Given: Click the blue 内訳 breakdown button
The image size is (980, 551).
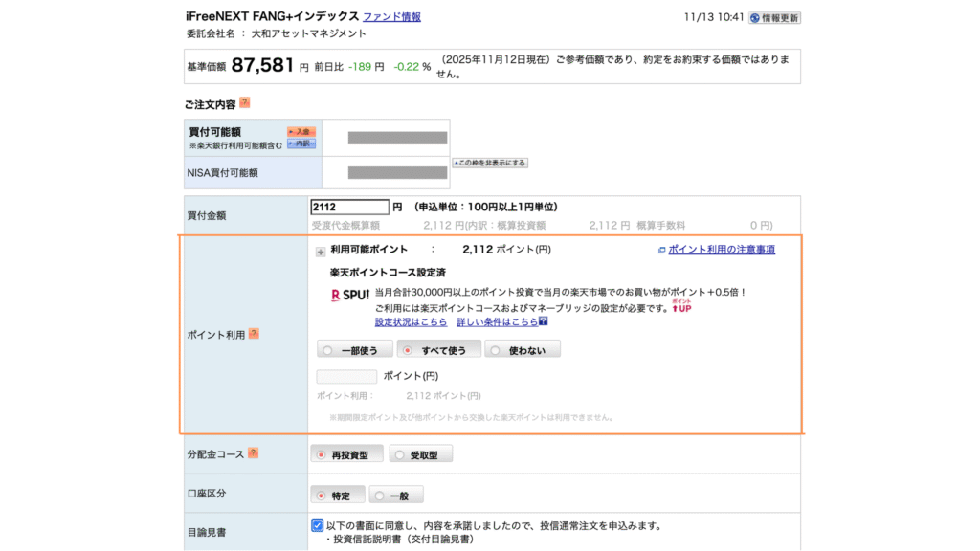Looking at the screenshot, I should pyautogui.click(x=301, y=143).
